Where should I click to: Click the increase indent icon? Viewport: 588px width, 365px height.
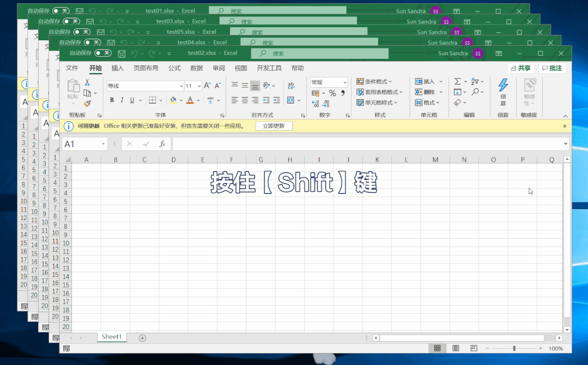(277, 100)
